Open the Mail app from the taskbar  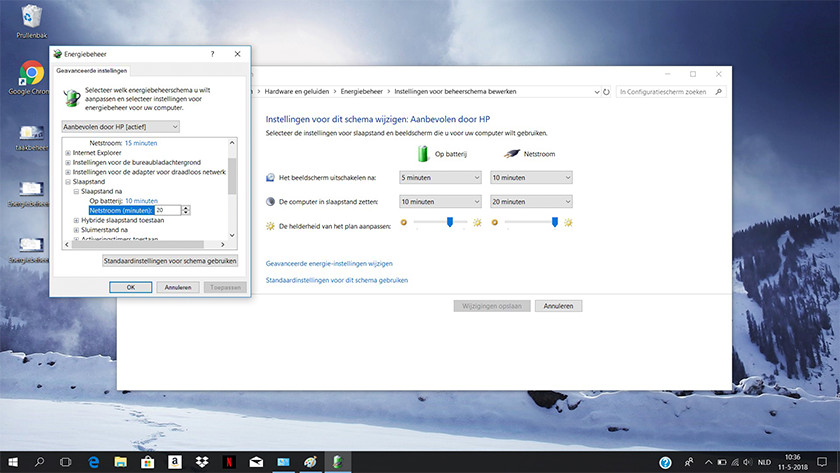coord(256,462)
